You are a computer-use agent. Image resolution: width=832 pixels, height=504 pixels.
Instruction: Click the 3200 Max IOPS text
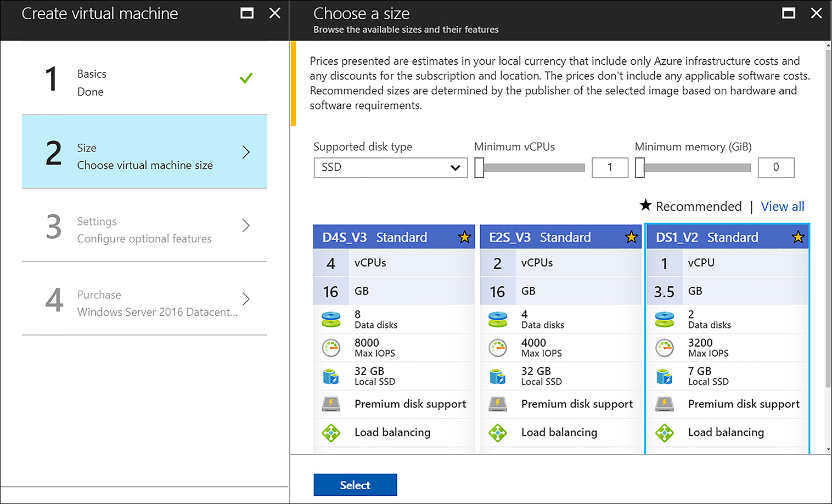(709, 348)
